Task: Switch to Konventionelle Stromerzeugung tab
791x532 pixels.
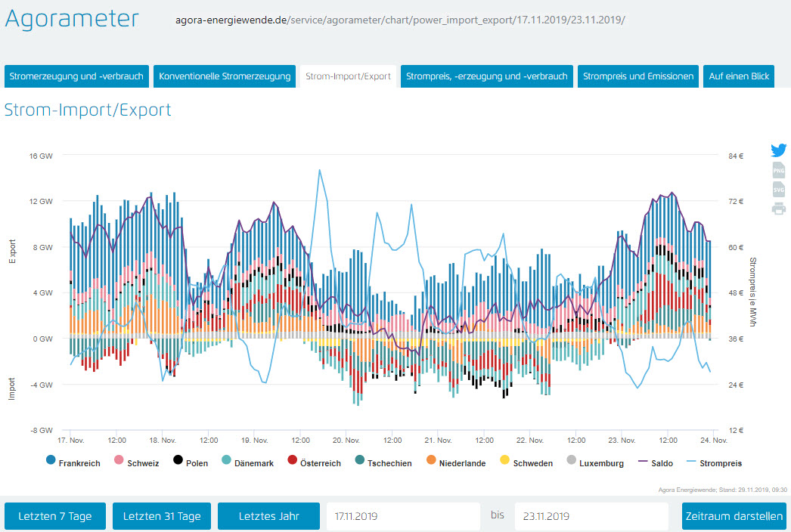Action: [225, 76]
